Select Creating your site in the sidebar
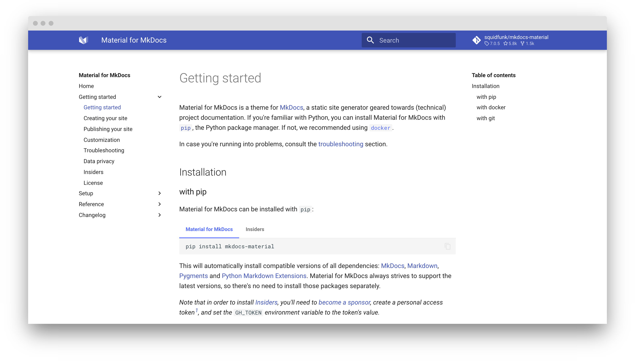This screenshot has width=635, height=364. click(x=105, y=118)
